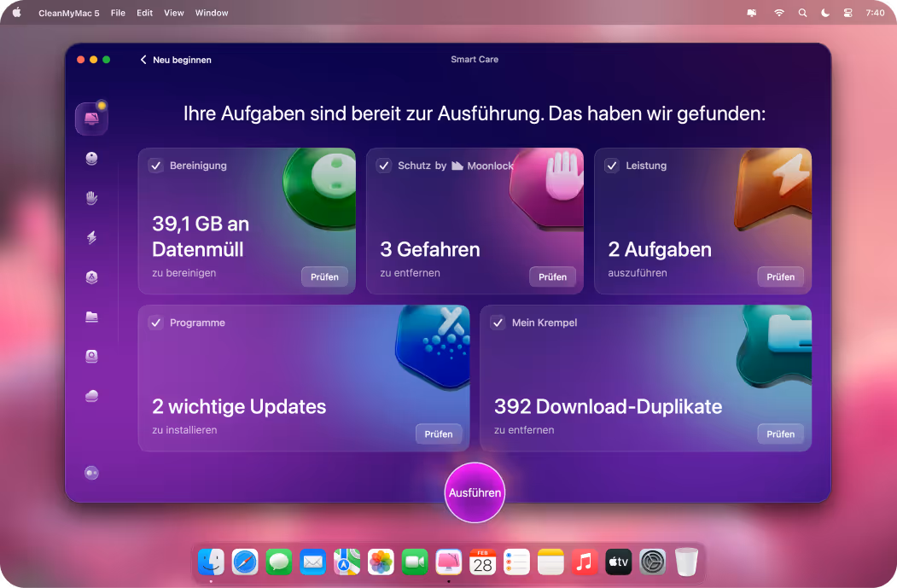Click the '2 wichtige Updates' text

click(x=239, y=407)
